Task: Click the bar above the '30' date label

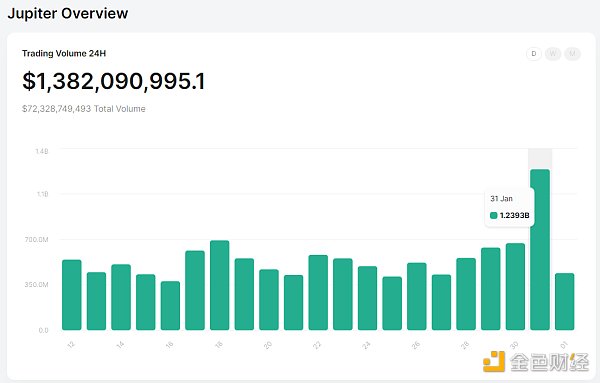Action: (515, 287)
